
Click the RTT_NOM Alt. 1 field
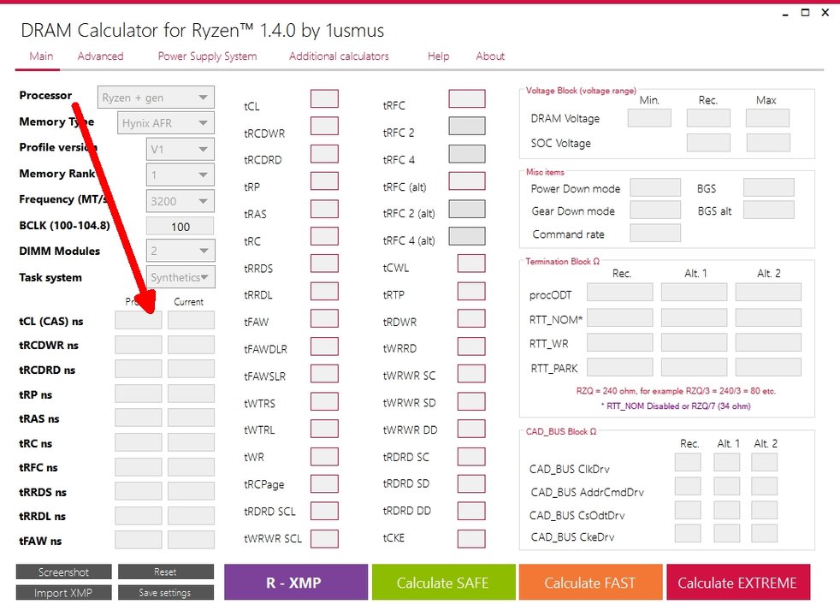point(695,317)
